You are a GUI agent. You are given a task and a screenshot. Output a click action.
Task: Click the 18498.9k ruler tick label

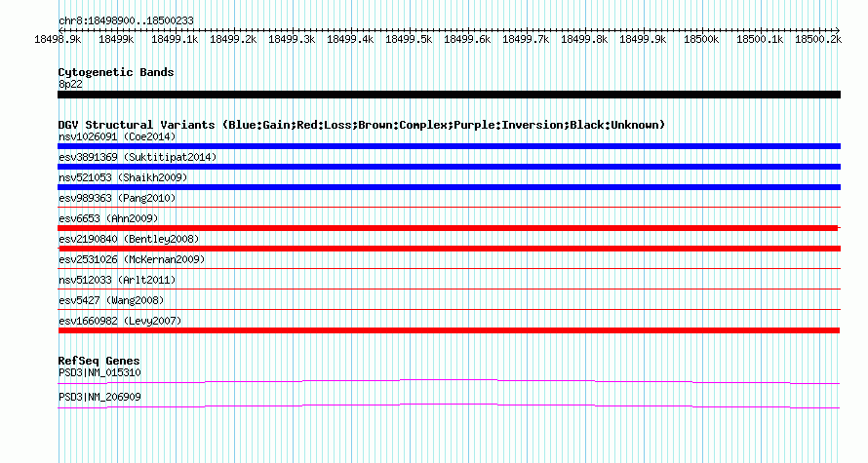click(x=58, y=39)
